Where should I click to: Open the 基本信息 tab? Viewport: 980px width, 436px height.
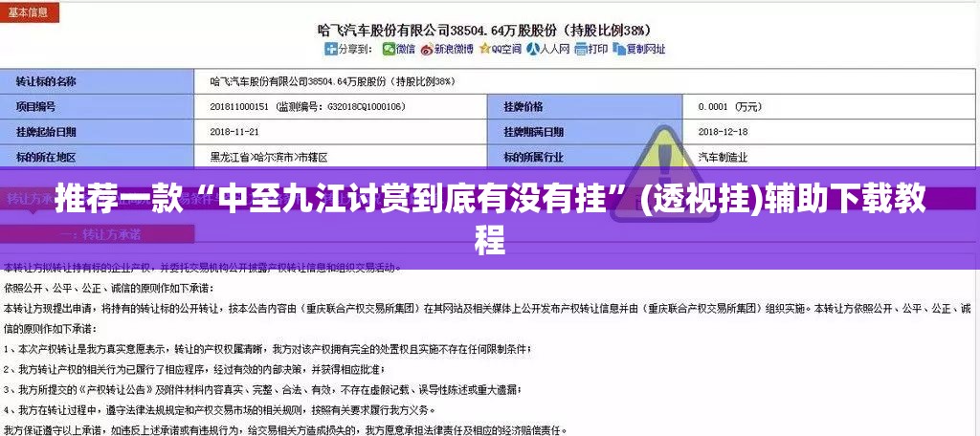click(30, 11)
